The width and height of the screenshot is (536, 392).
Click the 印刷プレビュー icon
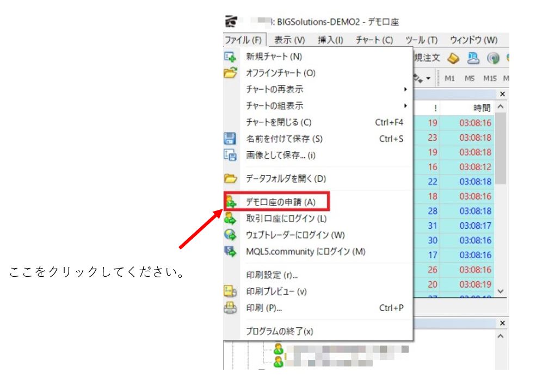pyautogui.click(x=230, y=291)
